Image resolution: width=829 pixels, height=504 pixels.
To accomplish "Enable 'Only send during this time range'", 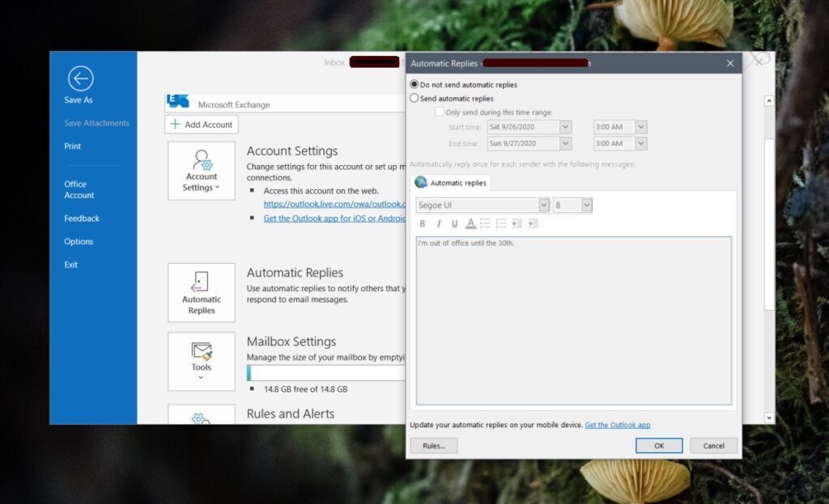I will (440, 112).
